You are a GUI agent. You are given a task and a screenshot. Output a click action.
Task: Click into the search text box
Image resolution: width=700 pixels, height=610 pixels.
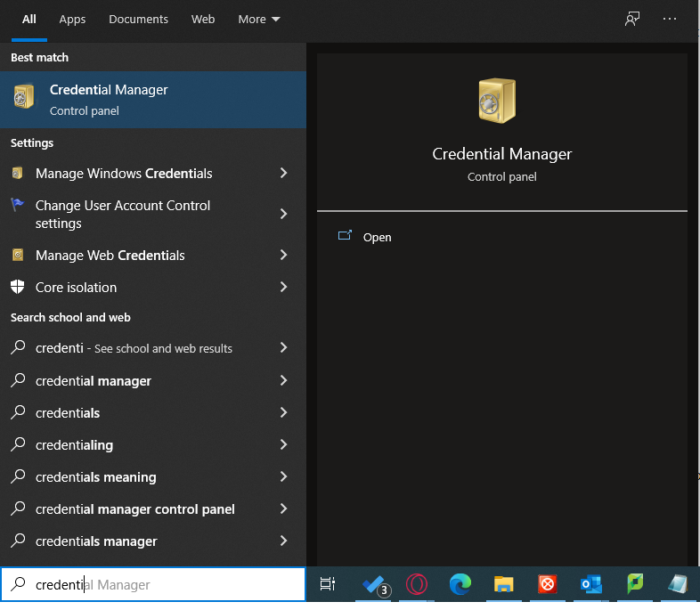click(153, 584)
